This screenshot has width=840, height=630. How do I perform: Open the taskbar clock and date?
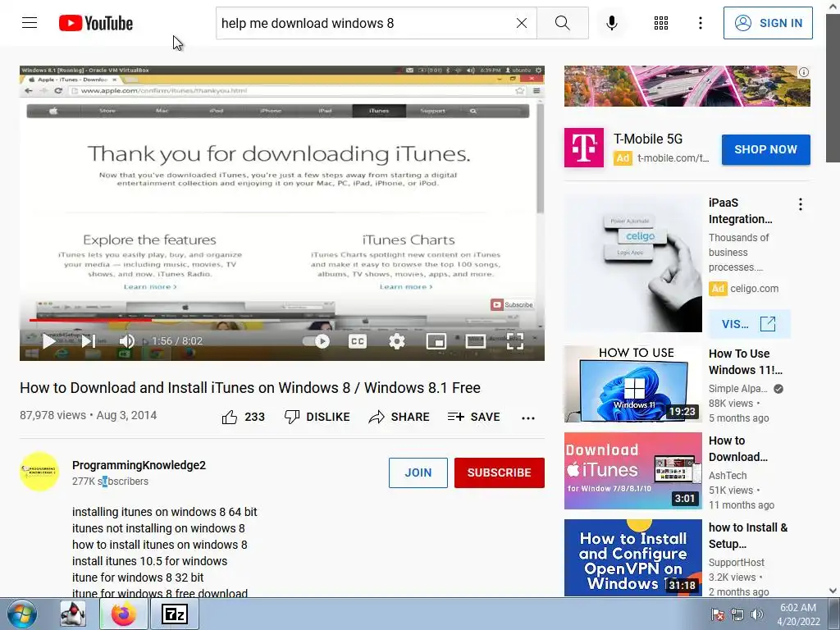(x=798, y=614)
